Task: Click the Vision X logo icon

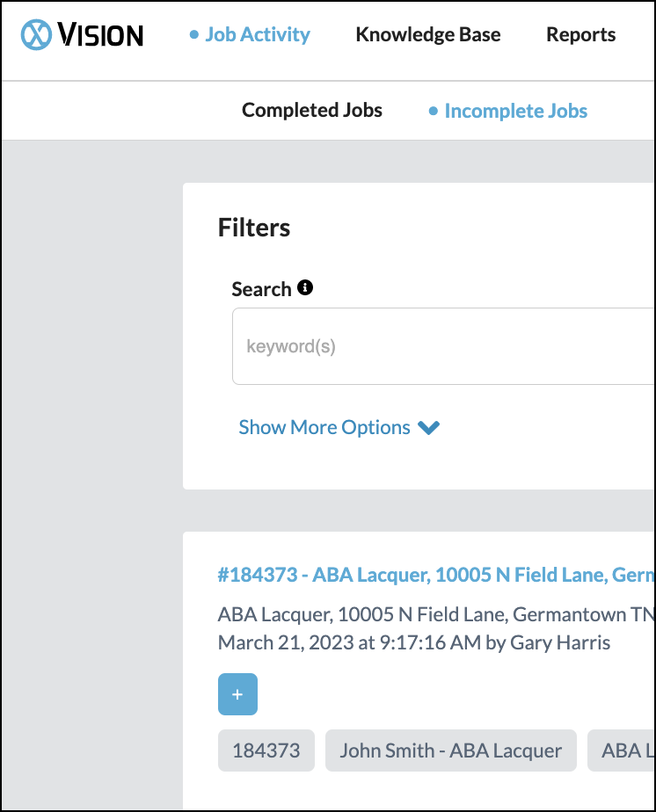Action: (37, 35)
